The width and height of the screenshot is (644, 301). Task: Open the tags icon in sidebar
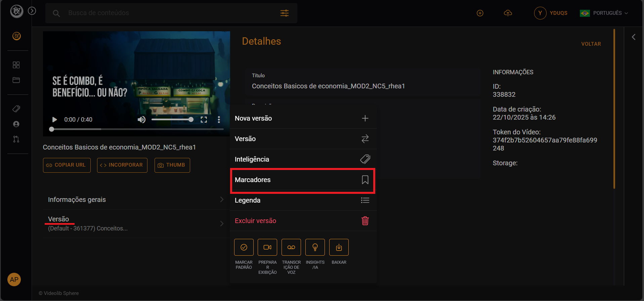point(16,109)
